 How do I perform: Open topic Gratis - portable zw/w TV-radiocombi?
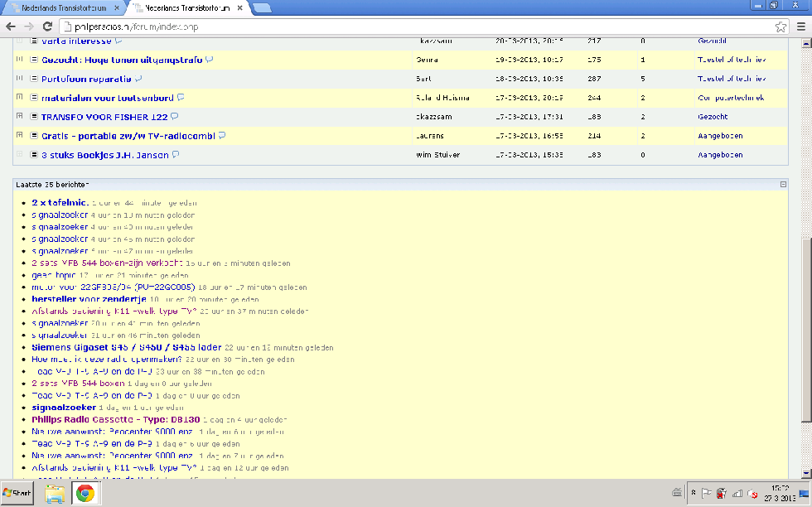(128, 136)
